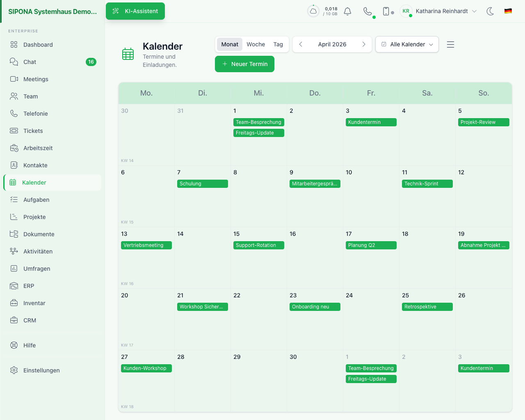Click the Neuer Termin button
525x420 pixels.
244,64
